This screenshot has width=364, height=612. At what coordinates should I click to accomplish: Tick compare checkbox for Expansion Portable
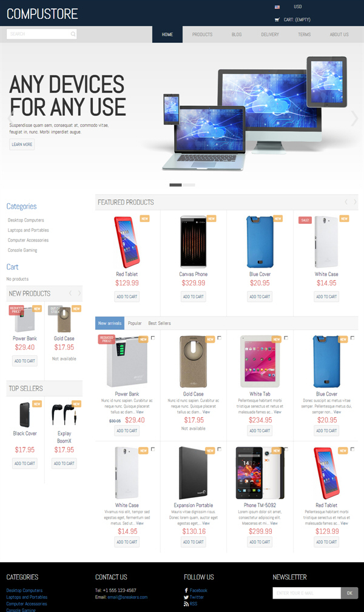[x=219, y=449]
